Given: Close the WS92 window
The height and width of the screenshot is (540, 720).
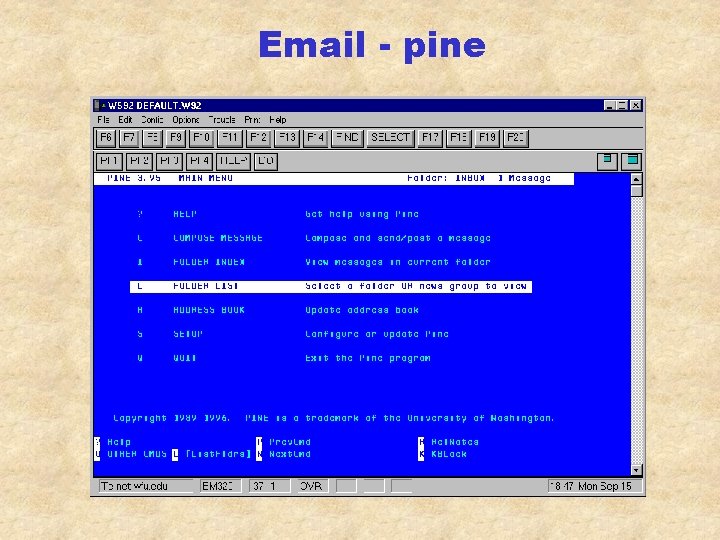Looking at the screenshot, I should coord(636,106).
